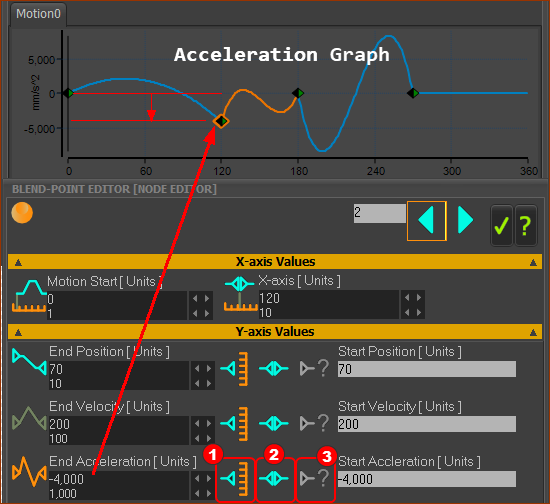Select the orange highlighted blend-point on graph
The height and width of the screenshot is (504, 550).
(x=221, y=121)
